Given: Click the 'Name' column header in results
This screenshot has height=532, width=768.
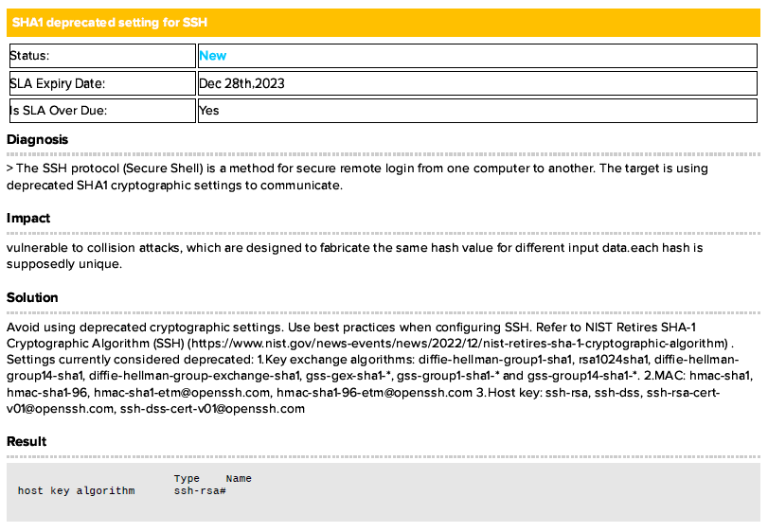Looking at the screenshot, I should [x=239, y=478].
